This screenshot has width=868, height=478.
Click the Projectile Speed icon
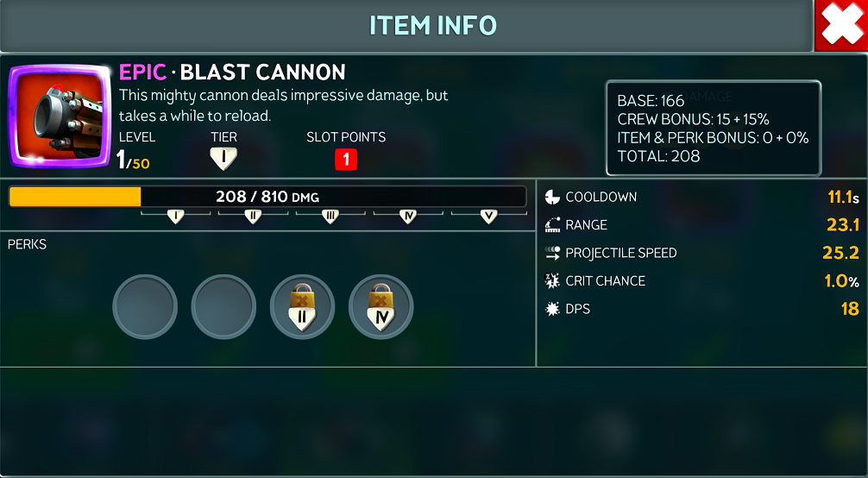coord(552,253)
